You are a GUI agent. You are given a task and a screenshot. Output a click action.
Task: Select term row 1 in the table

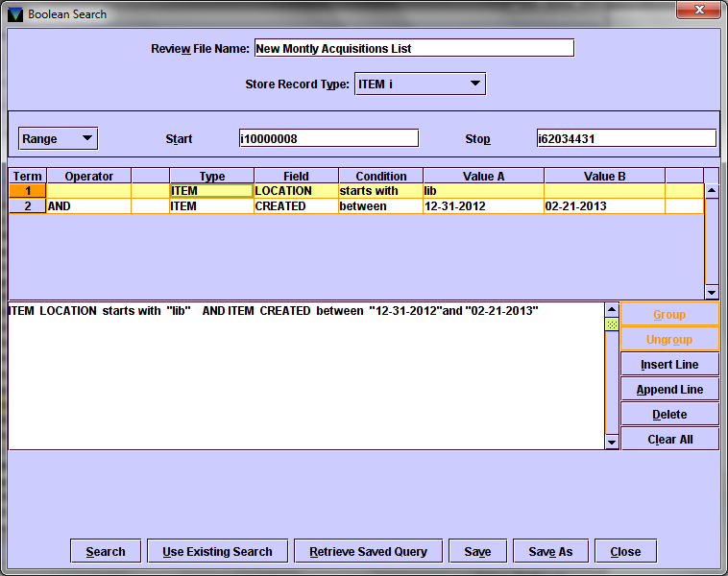pyautogui.click(x=28, y=191)
